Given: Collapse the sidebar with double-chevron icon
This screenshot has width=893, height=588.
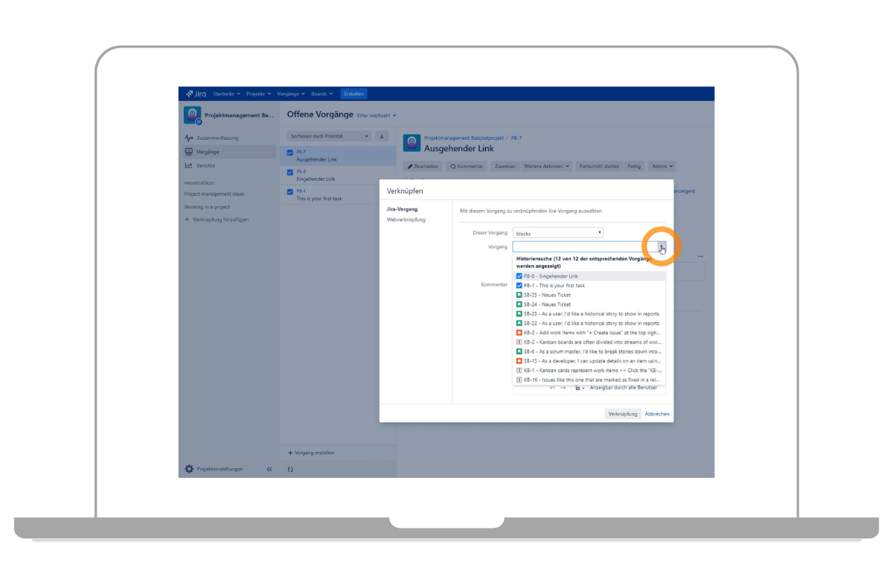Looking at the screenshot, I should point(269,469).
